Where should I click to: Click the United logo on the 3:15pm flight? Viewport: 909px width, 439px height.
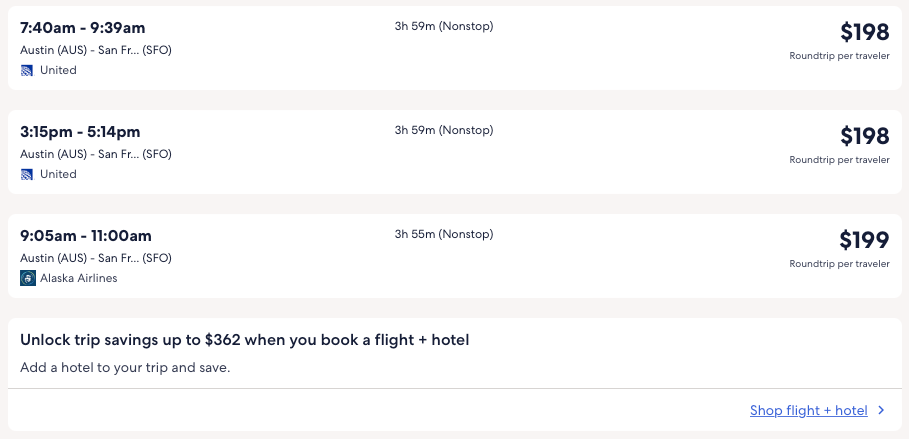[27, 174]
